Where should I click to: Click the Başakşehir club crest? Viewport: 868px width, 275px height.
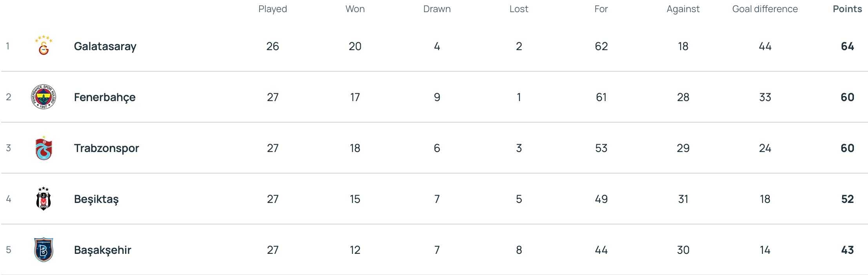point(44,250)
